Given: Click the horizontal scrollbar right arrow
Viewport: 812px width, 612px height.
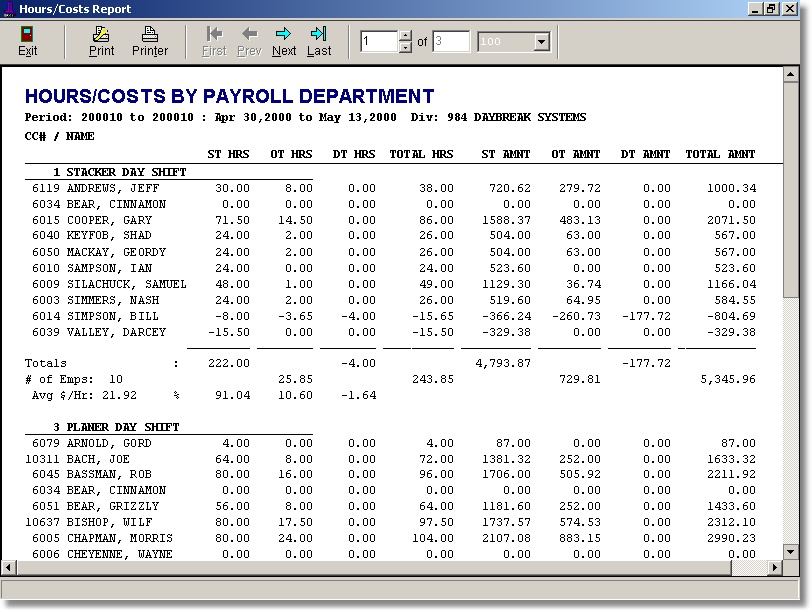Looking at the screenshot, I should click(x=775, y=567).
